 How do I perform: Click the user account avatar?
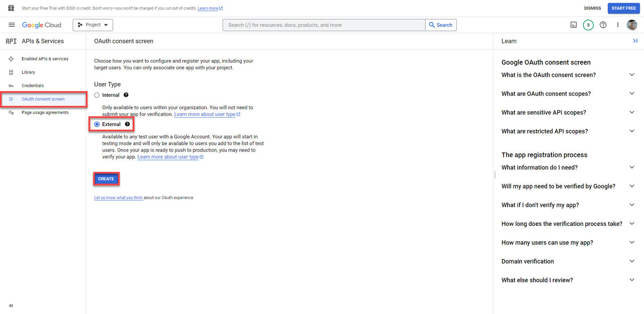click(x=632, y=25)
